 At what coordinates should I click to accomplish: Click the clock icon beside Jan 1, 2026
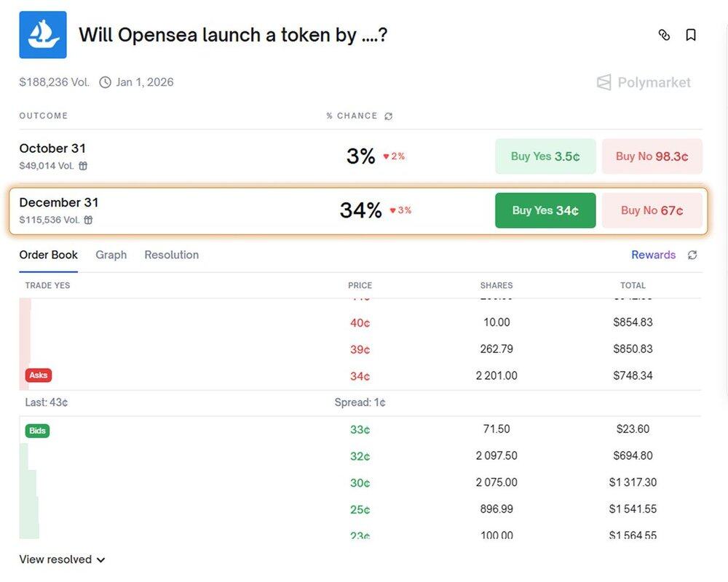coord(106,82)
